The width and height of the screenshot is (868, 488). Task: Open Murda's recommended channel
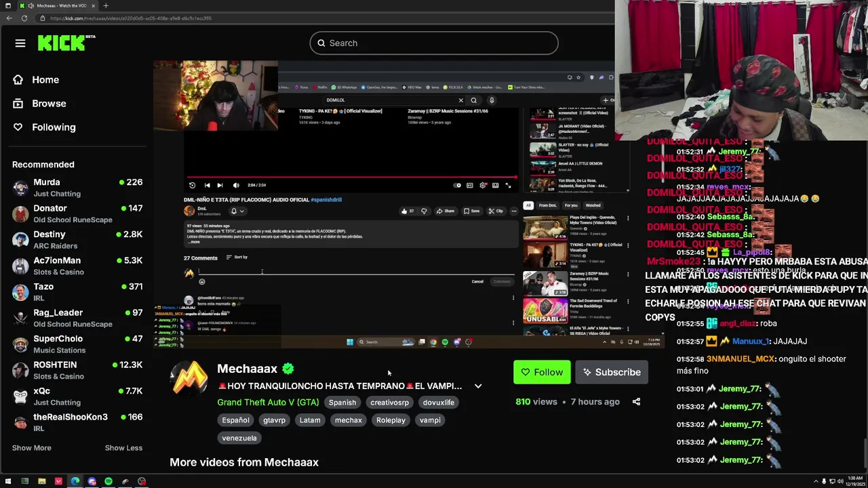click(77, 188)
